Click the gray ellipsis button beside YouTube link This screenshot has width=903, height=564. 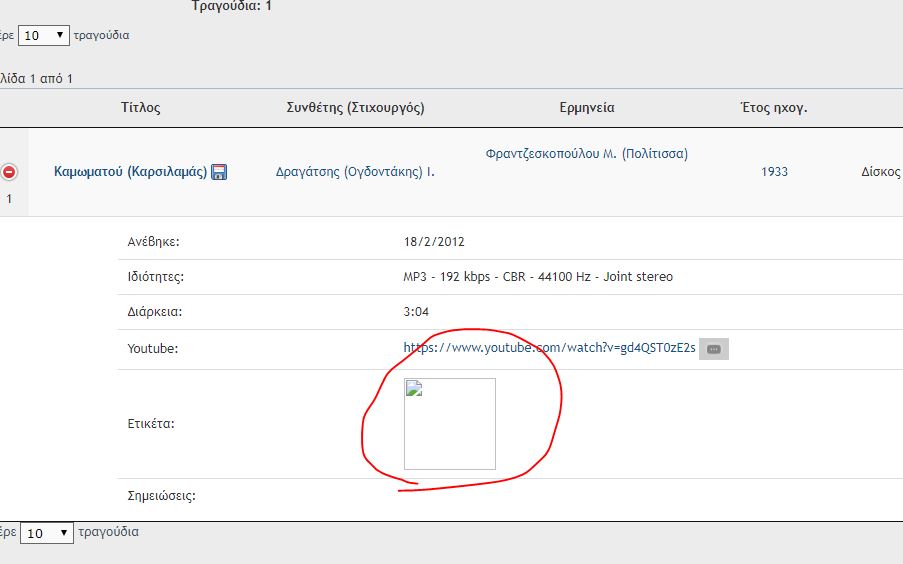713,349
